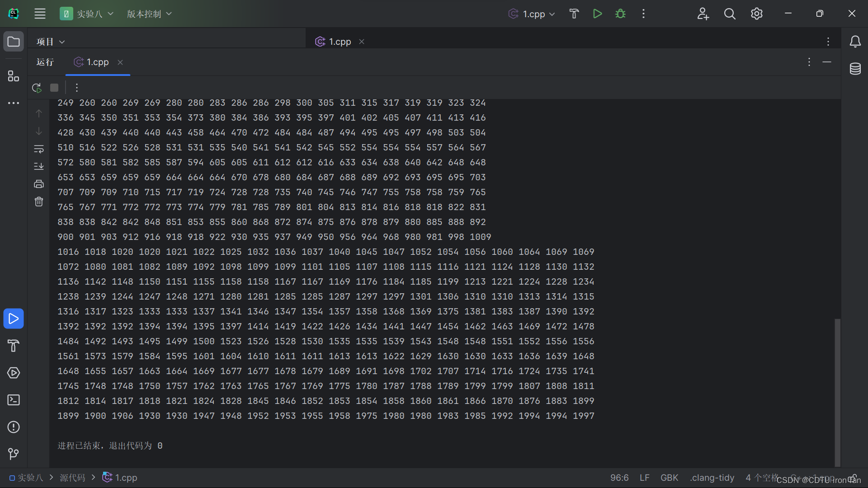Viewport: 868px width, 488px height.
Task: Open the Git version control tool window
Action: [x=14, y=454]
